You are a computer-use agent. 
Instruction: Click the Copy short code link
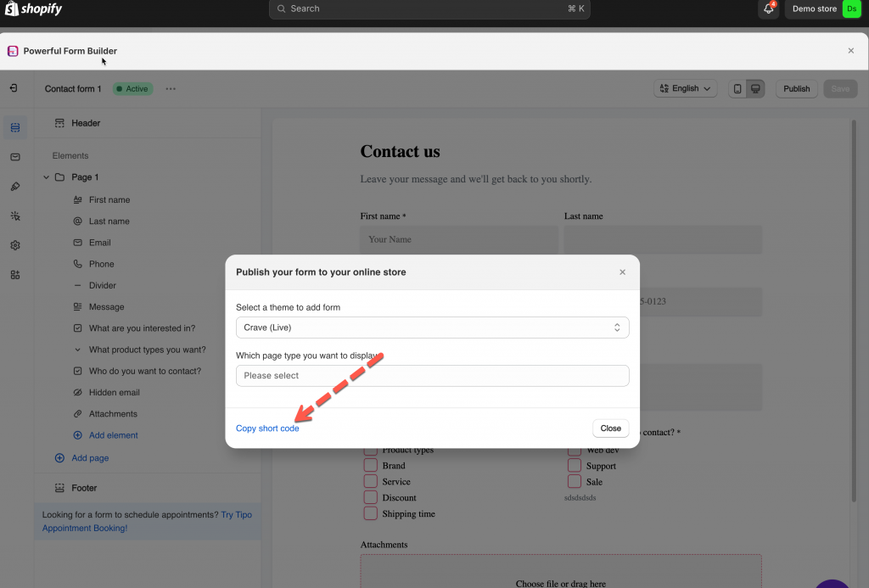267,428
